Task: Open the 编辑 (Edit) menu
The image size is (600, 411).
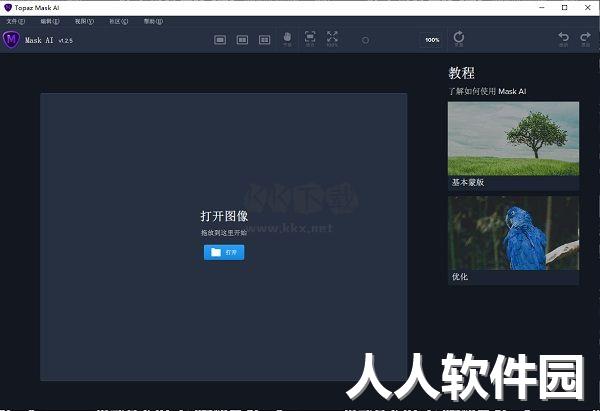Action: [50, 21]
